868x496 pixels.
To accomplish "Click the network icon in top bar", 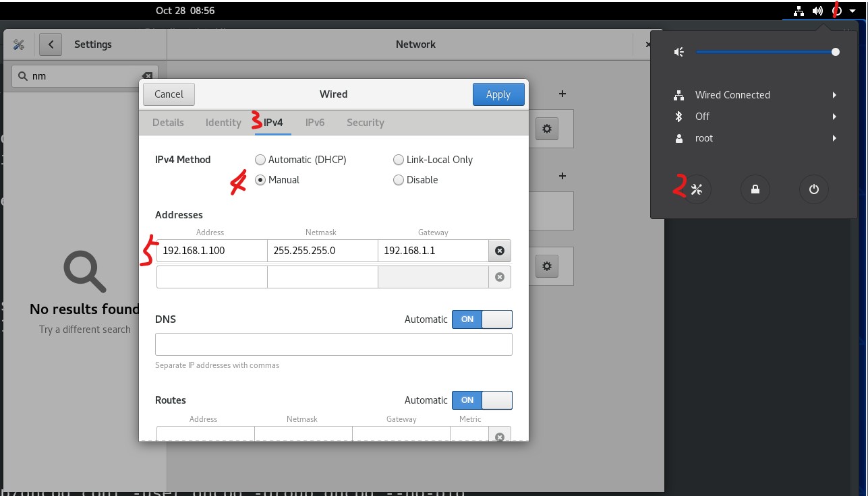I will click(798, 11).
